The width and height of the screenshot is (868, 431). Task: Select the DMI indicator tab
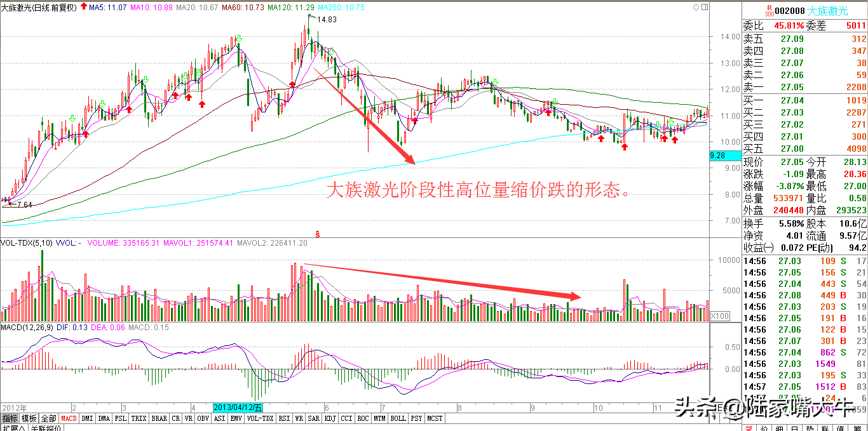88,418
